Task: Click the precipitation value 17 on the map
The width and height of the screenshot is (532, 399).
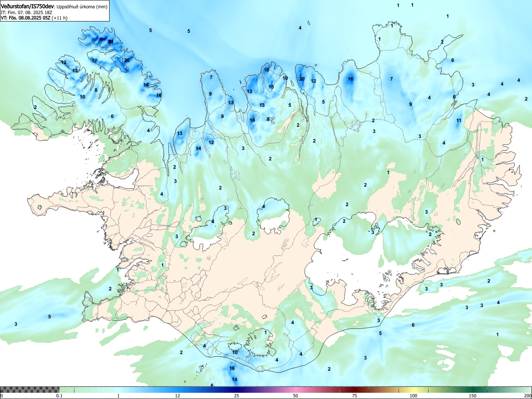Action: pos(94,61)
